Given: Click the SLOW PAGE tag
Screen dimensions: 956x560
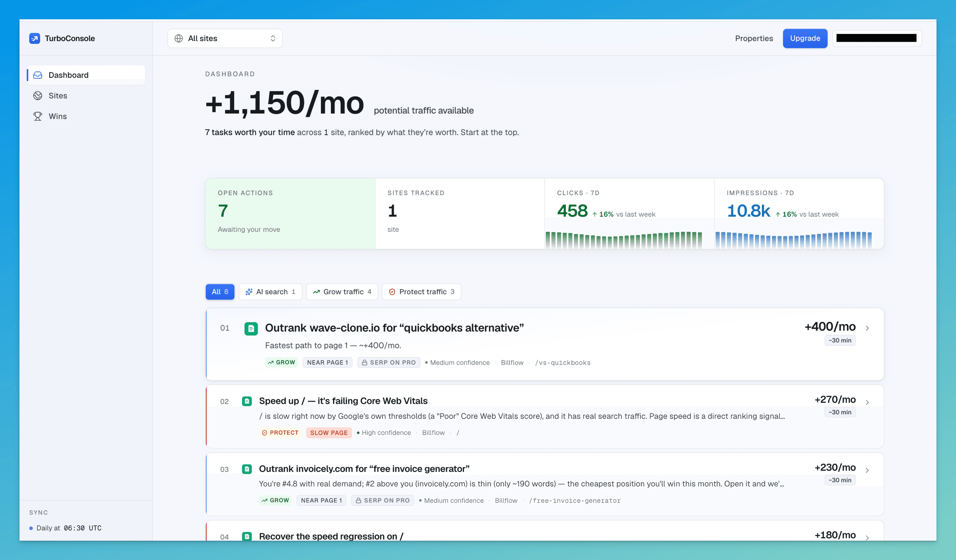Looking at the screenshot, I should click(329, 433).
